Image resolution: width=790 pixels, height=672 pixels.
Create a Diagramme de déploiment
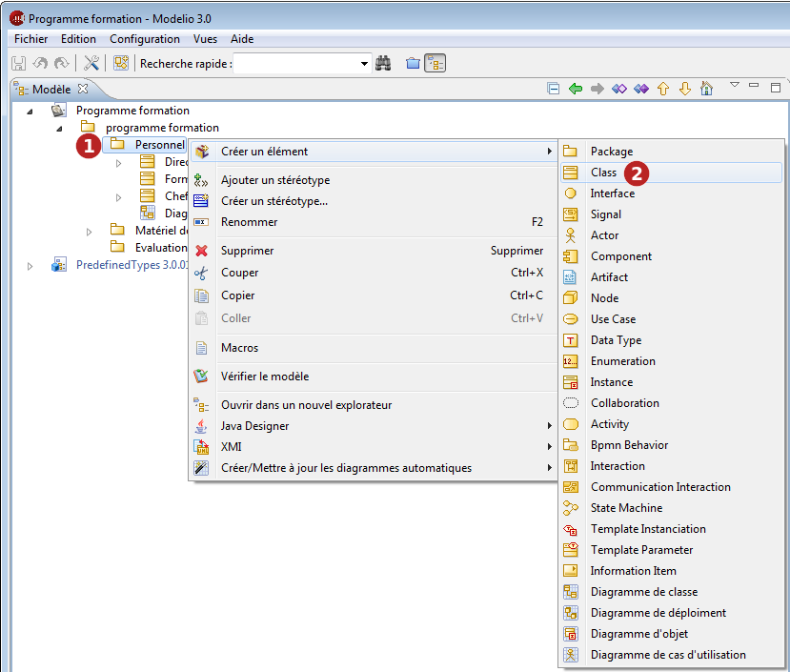671,613
